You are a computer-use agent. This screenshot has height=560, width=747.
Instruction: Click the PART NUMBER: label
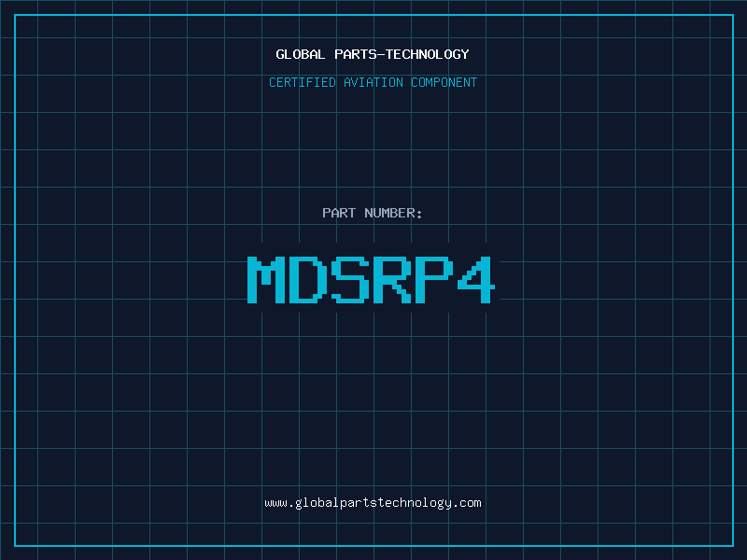point(373,213)
